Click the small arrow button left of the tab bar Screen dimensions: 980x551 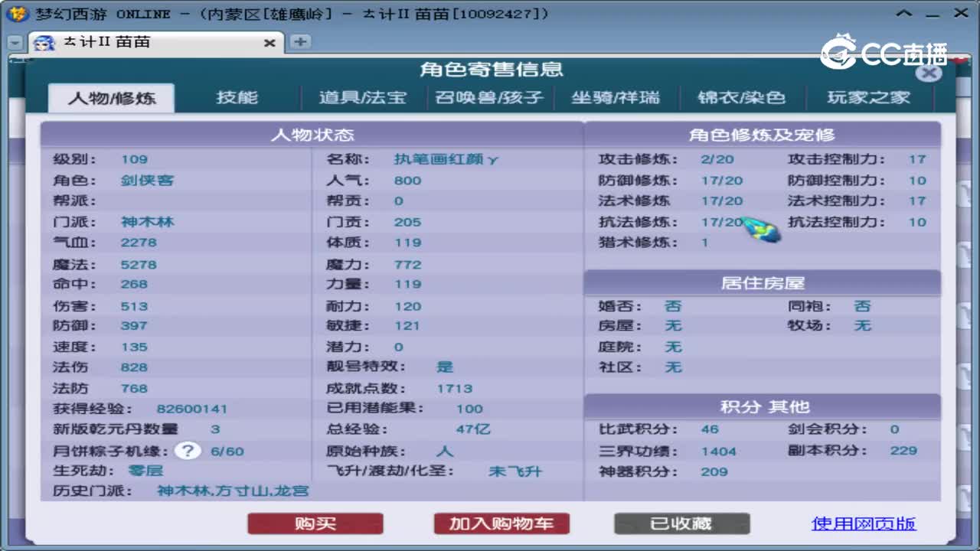[x=14, y=44]
